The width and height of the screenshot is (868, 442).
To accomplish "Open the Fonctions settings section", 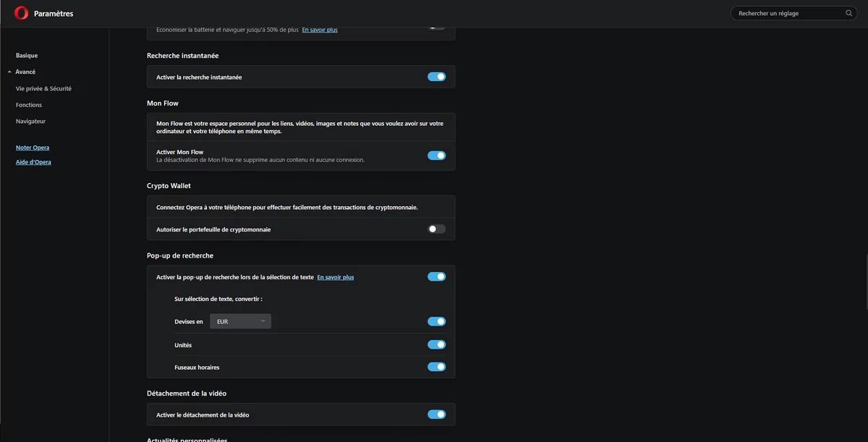I will [29, 105].
